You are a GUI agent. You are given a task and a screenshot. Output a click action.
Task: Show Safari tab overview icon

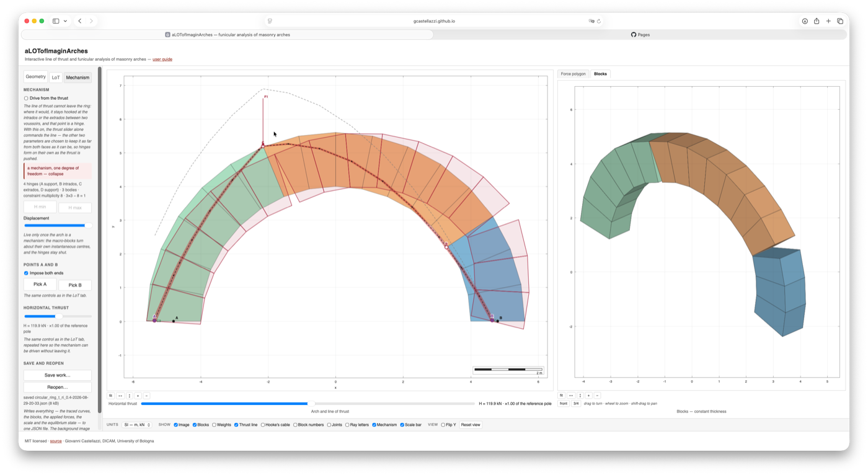pyautogui.click(x=840, y=21)
